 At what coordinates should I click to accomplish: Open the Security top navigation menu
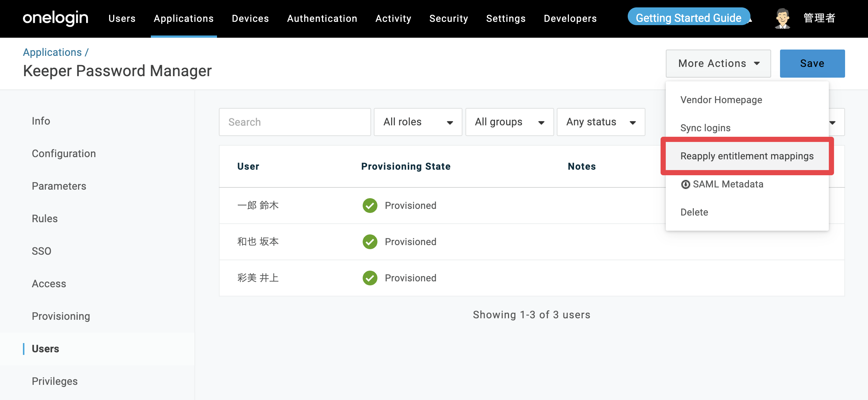click(448, 18)
